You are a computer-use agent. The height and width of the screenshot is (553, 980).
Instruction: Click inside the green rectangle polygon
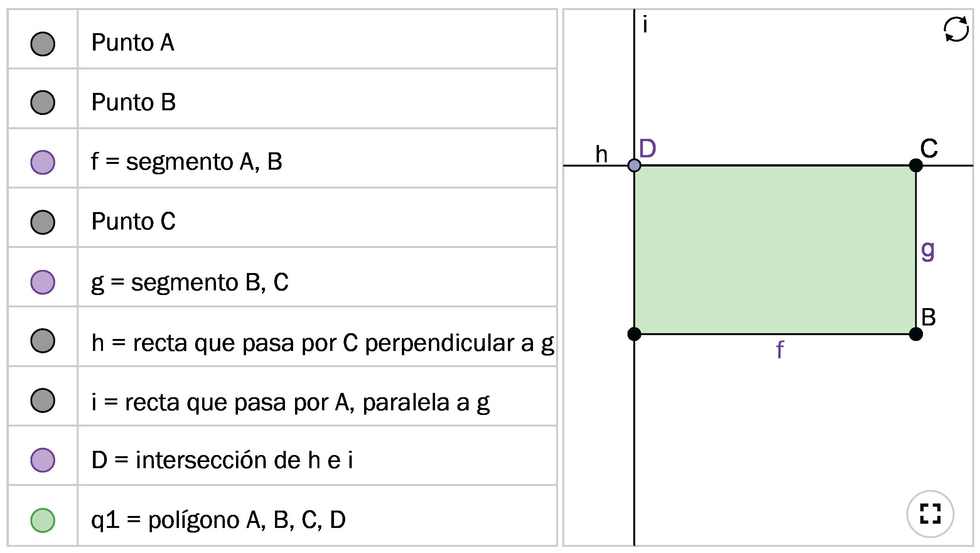pyautogui.click(x=774, y=250)
